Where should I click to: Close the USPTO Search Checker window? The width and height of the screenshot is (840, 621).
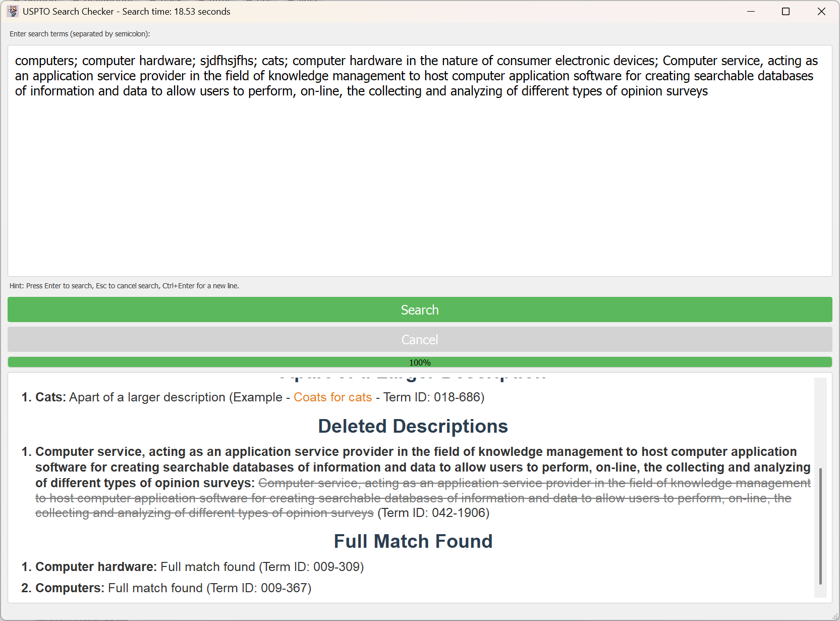click(821, 11)
